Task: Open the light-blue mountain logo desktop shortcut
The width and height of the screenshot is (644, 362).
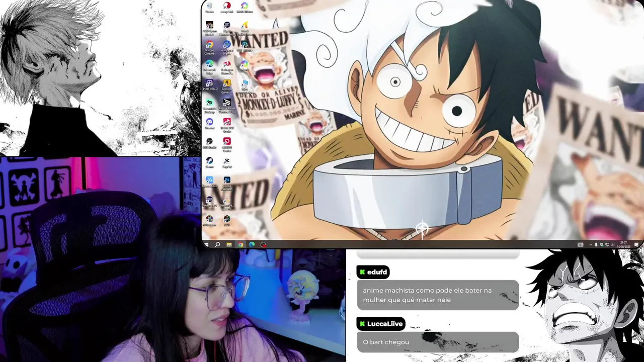Action: click(x=209, y=182)
